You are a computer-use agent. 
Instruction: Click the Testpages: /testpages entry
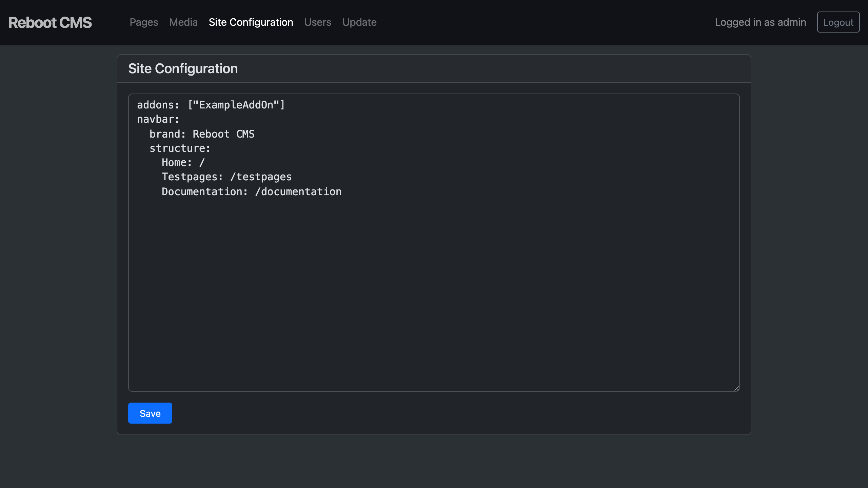[226, 177]
